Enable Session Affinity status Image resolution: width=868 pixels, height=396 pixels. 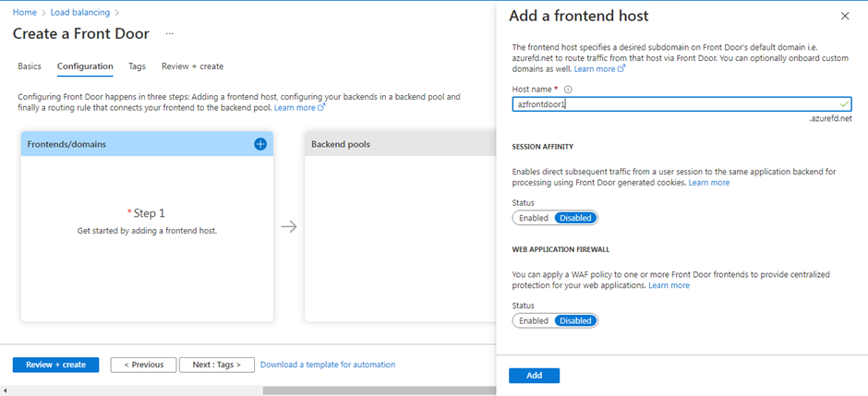point(534,218)
